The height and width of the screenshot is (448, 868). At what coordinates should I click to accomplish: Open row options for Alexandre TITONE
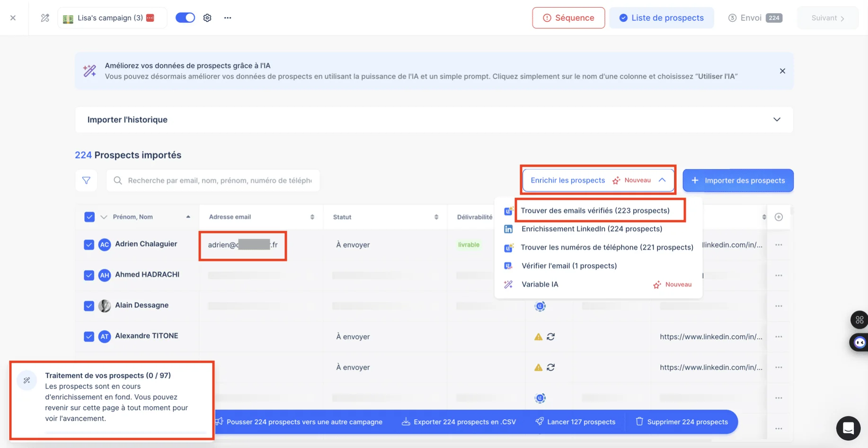(779, 337)
